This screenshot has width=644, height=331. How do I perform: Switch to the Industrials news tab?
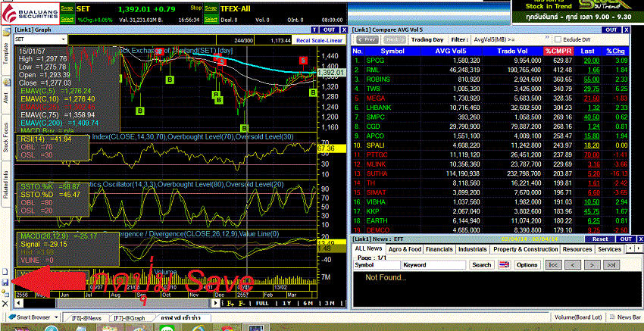(x=472, y=249)
